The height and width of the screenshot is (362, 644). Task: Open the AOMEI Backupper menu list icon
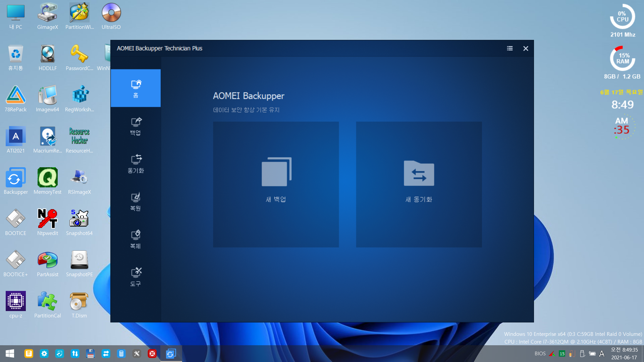click(509, 48)
